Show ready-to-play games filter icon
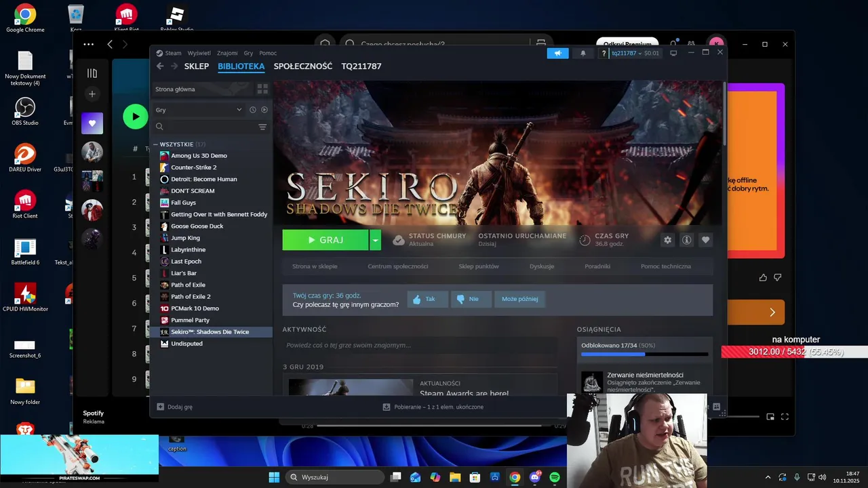The image size is (868, 488). [x=264, y=110]
